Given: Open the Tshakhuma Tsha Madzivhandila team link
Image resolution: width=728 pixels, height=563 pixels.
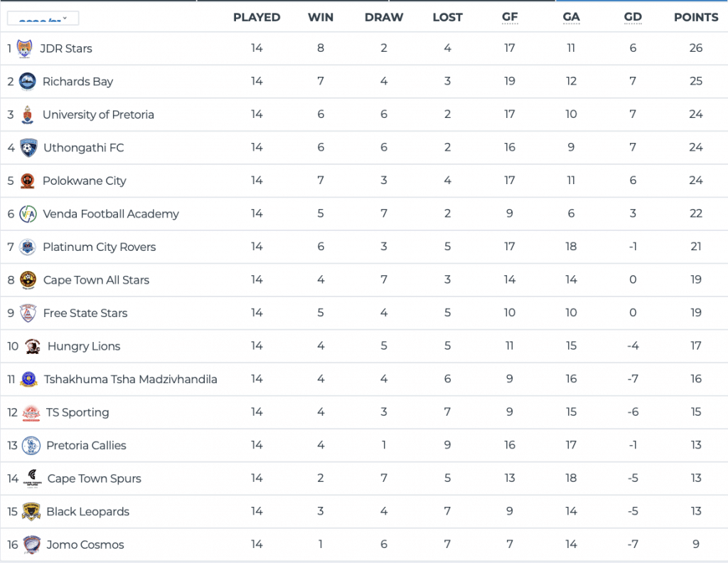Looking at the screenshot, I should click(x=130, y=380).
